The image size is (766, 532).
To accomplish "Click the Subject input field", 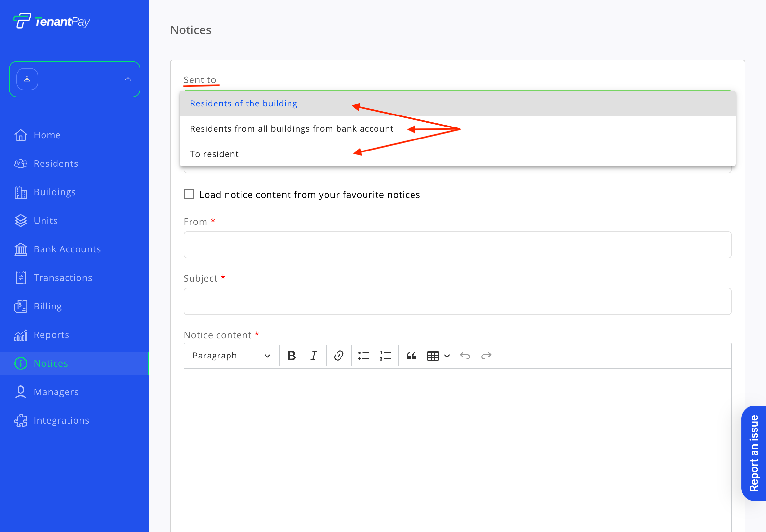I will (457, 301).
